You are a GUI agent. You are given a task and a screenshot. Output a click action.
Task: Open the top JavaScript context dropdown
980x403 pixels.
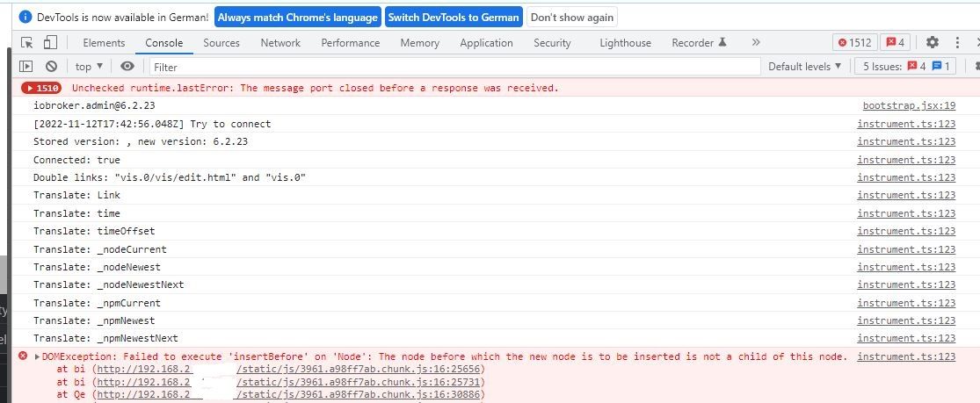pyautogui.click(x=90, y=66)
